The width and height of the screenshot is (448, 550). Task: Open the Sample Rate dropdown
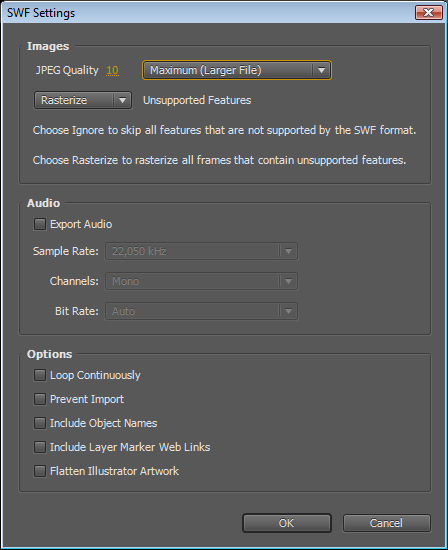pos(201,251)
